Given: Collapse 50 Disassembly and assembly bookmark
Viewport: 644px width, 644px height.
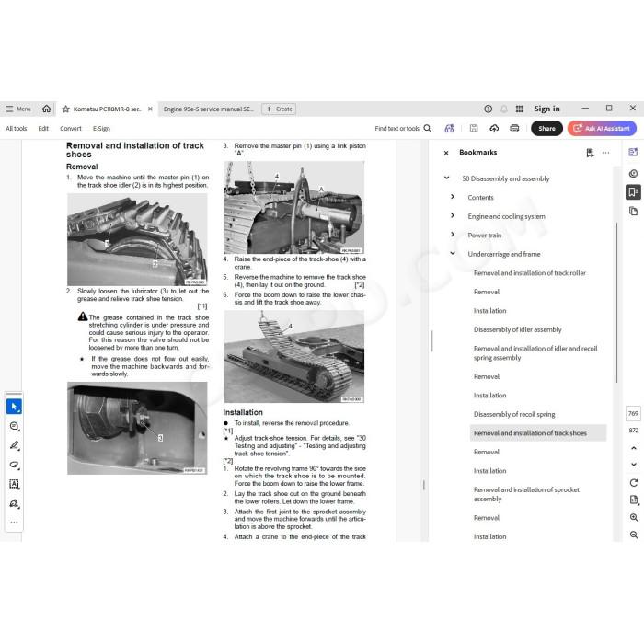Looking at the screenshot, I should tap(447, 178).
